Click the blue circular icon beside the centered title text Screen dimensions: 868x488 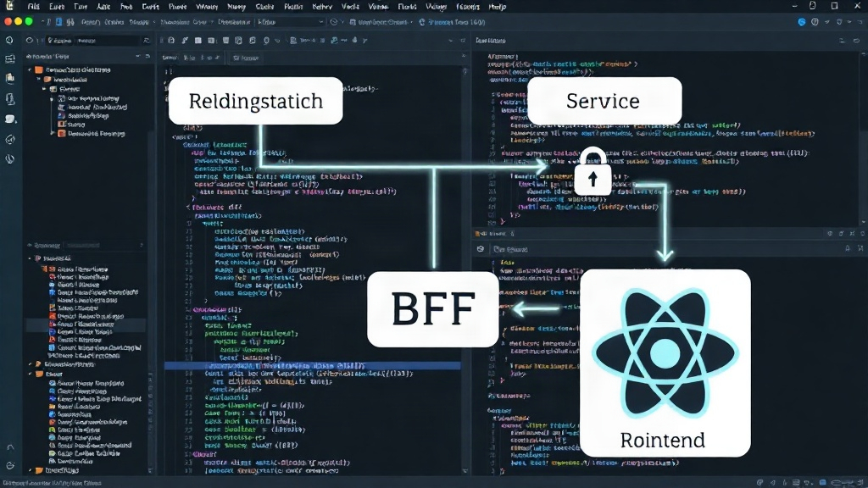[422, 22]
